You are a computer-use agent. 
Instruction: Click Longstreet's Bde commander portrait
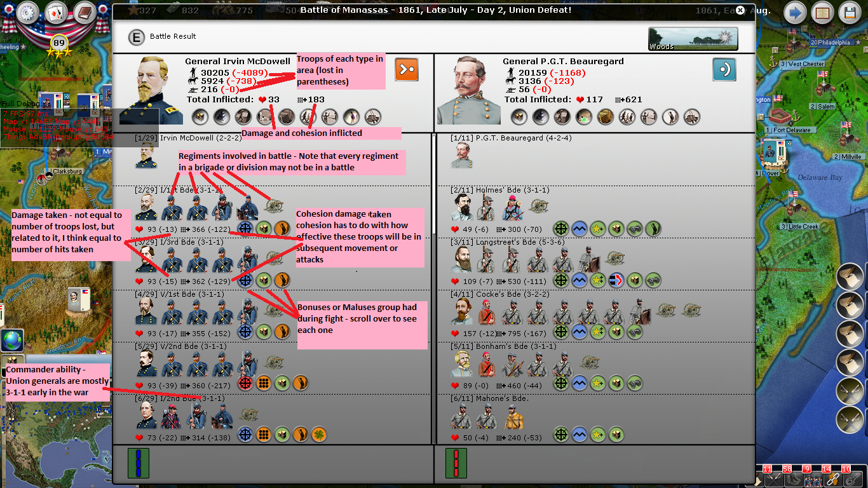coord(464,260)
